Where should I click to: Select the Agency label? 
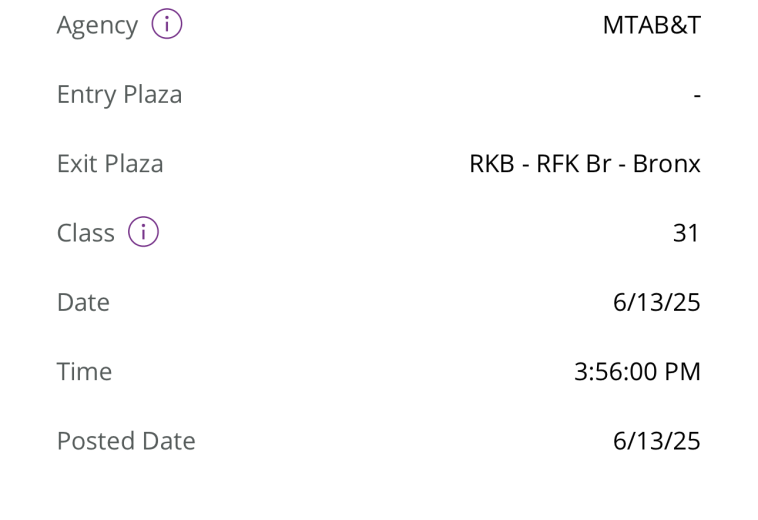coord(97,26)
